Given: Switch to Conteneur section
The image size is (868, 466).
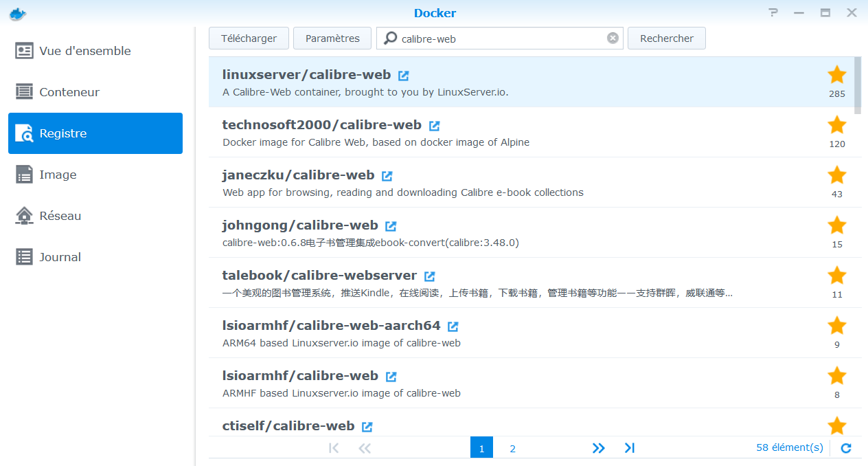Looking at the screenshot, I should 95,92.
